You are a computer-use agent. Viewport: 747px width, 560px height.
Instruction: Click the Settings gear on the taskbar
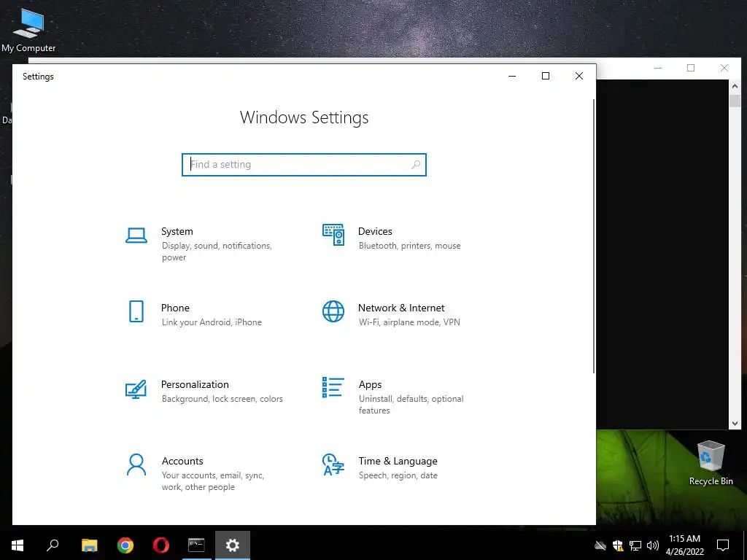coord(233,545)
